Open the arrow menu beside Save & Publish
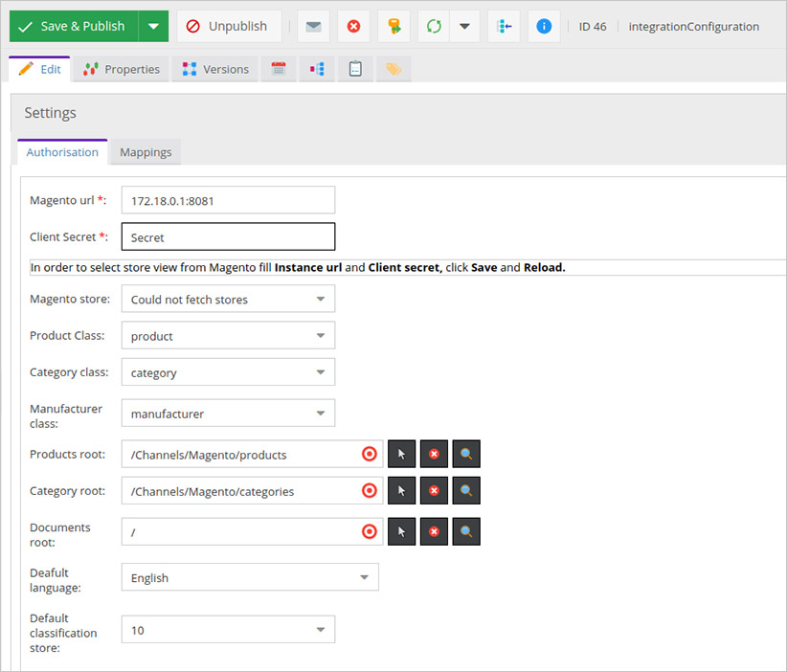Screen dimensions: 787x672 coord(153,27)
